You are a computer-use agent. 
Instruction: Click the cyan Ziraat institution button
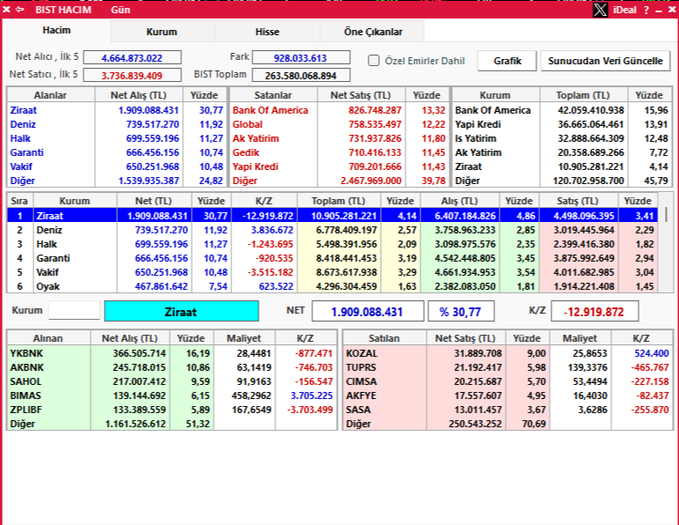pyautogui.click(x=181, y=311)
